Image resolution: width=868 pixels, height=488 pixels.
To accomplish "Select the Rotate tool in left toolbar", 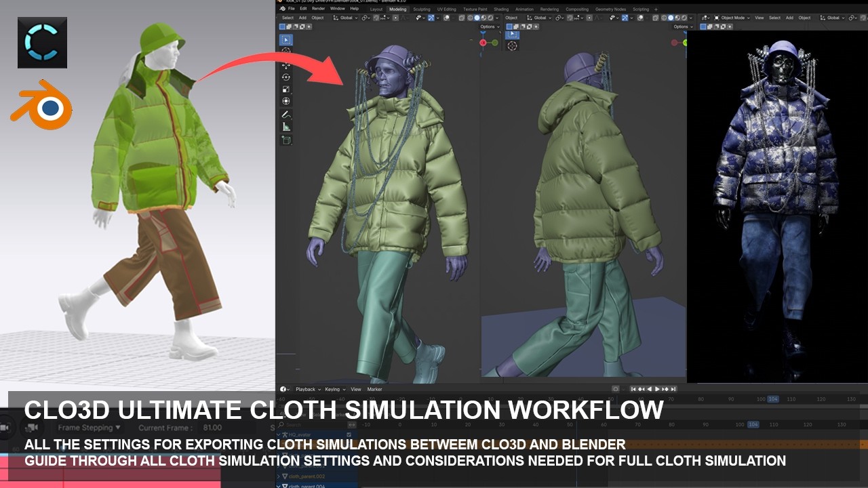I will (x=286, y=77).
